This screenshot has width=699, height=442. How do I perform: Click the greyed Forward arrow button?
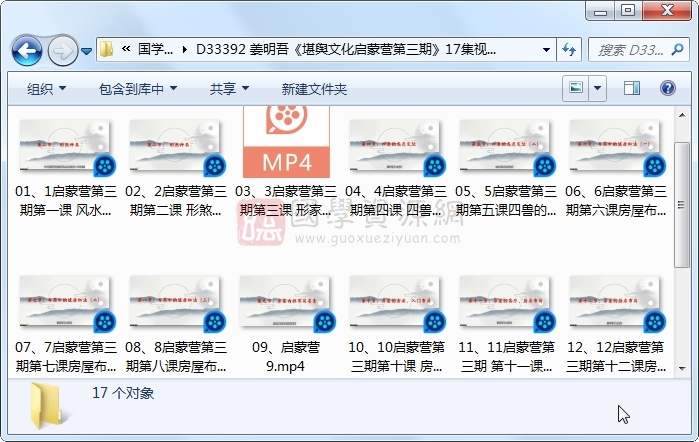point(62,50)
